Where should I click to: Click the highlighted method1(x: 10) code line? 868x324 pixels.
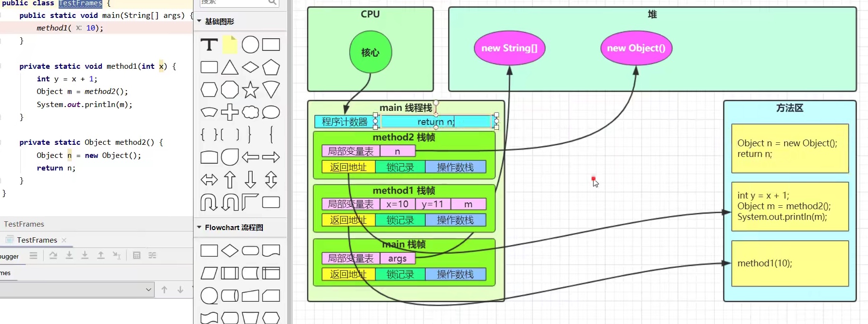coord(70,28)
